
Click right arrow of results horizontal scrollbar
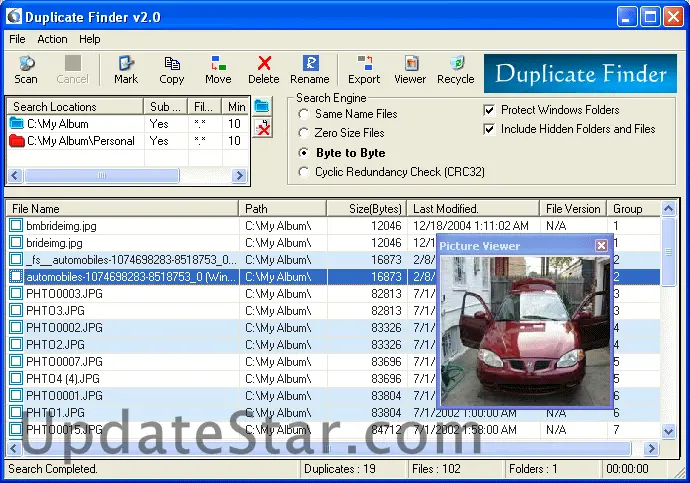point(651,448)
